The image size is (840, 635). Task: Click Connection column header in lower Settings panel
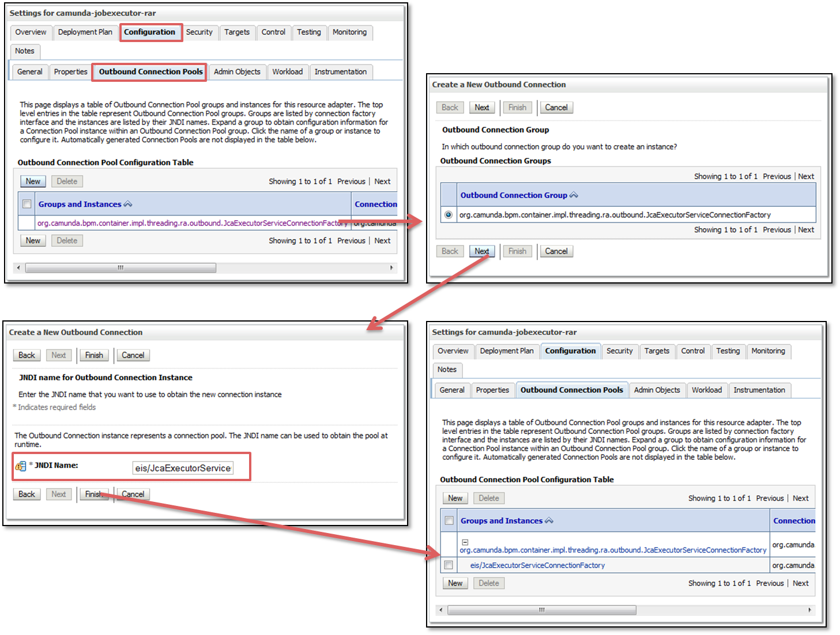pyautogui.click(x=794, y=520)
